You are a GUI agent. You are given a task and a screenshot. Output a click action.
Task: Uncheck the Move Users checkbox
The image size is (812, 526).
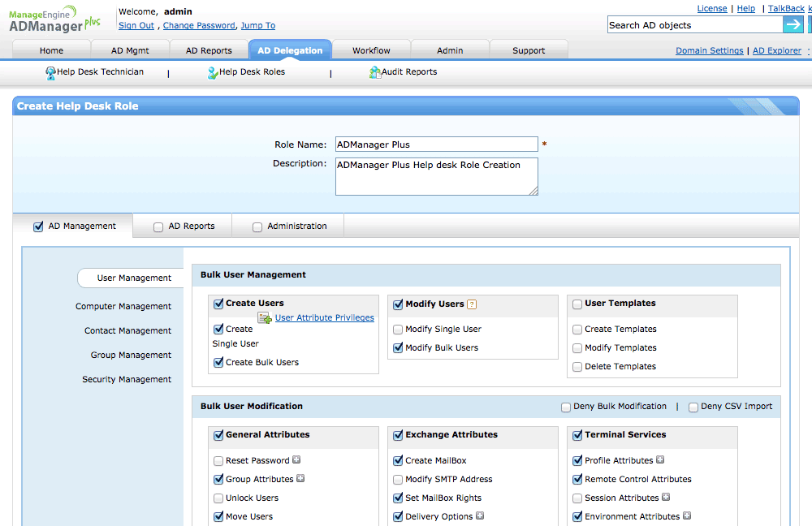pyautogui.click(x=218, y=517)
